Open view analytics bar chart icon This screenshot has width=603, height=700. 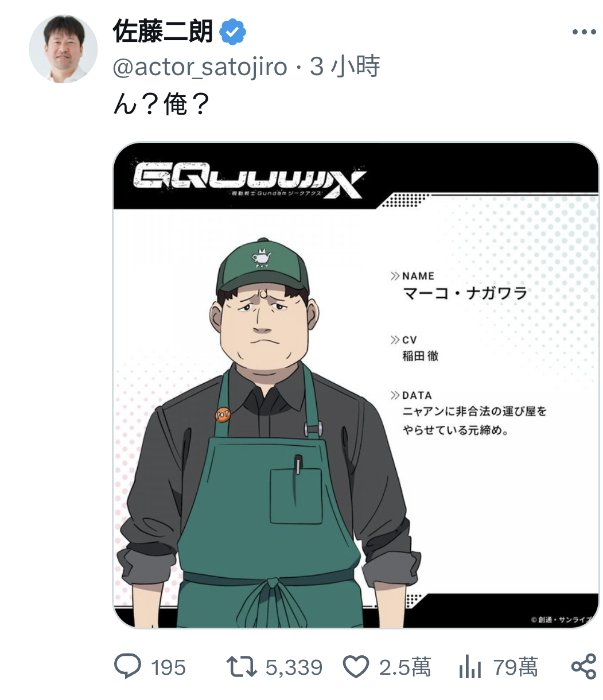click(x=470, y=667)
